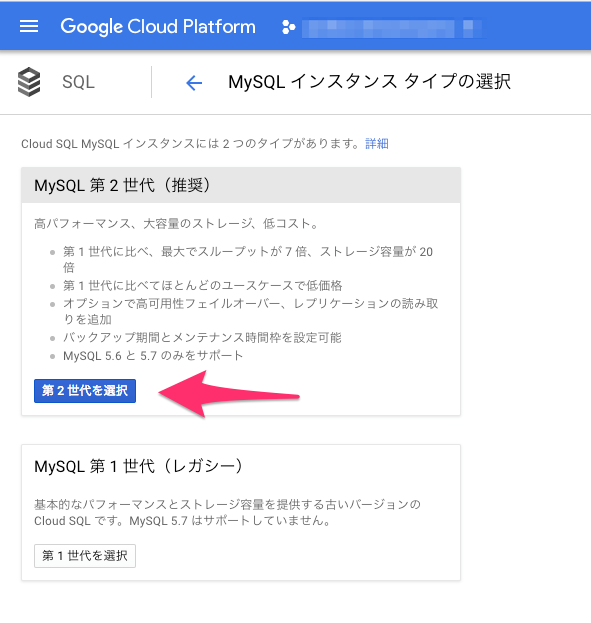Open the SQL section label
This screenshot has height=623, width=591.
tap(78, 82)
